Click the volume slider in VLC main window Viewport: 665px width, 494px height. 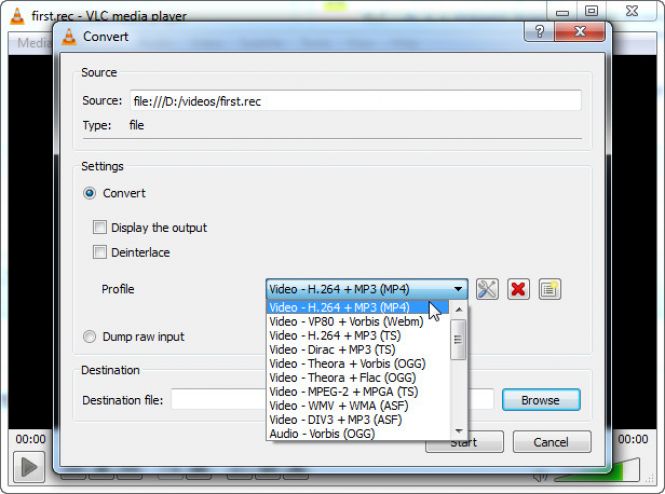[x=597, y=470]
